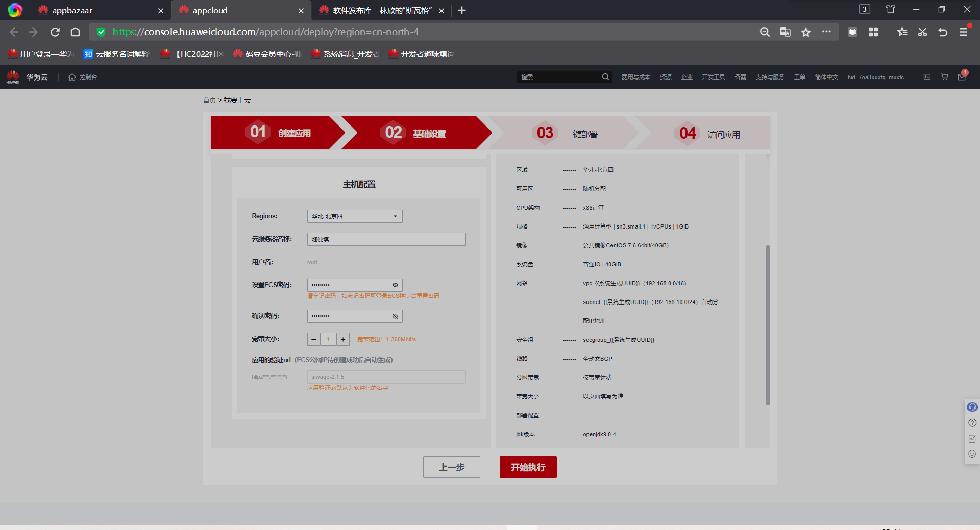Click the browser zoom magnifier icon
The width and height of the screenshot is (980, 530).
pyautogui.click(x=765, y=32)
